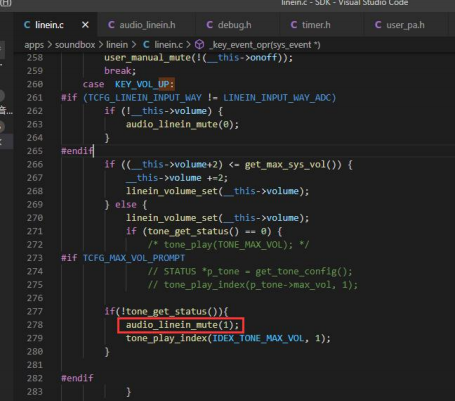Screen dimensions: 455x401
Task: Close the linein.c editor tab
Action: tap(85, 25)
